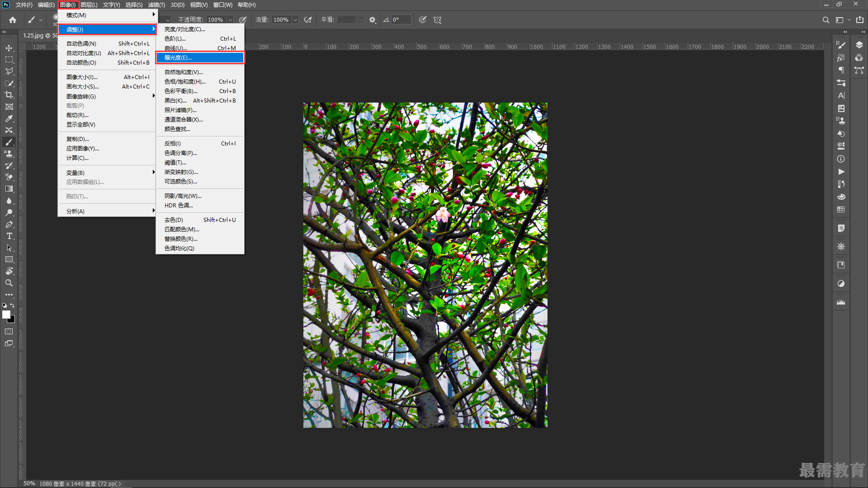Select the Path Selection tool
Image resolution: width=868 pixels, height=488 pixels.
pos(9,248)
